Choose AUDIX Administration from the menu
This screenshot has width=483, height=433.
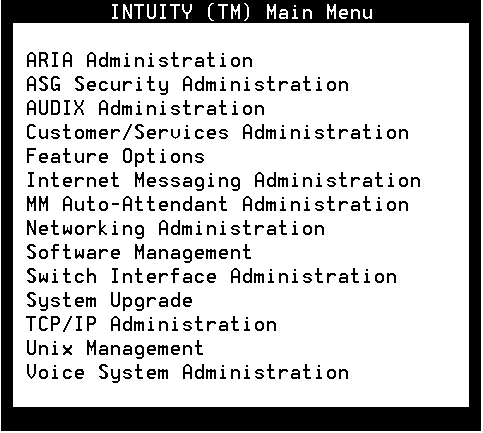pyautogui.click(x=145, y=108)
